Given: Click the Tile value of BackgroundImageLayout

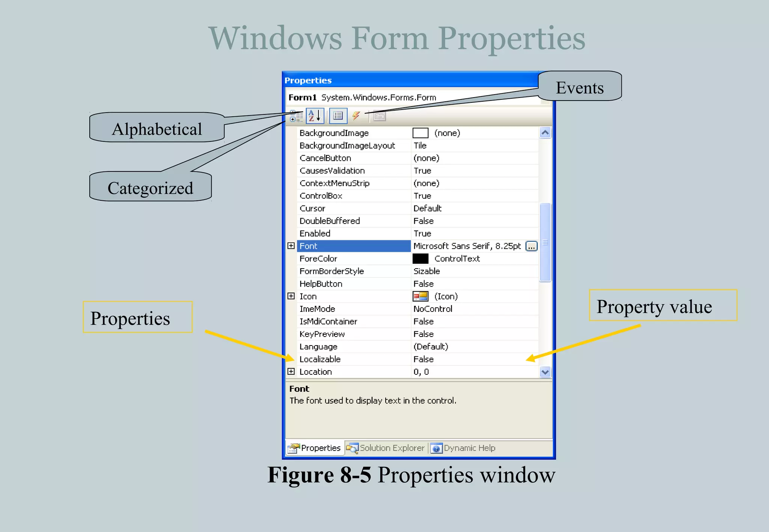Looking at the screenshot, I should click(420, 146).
